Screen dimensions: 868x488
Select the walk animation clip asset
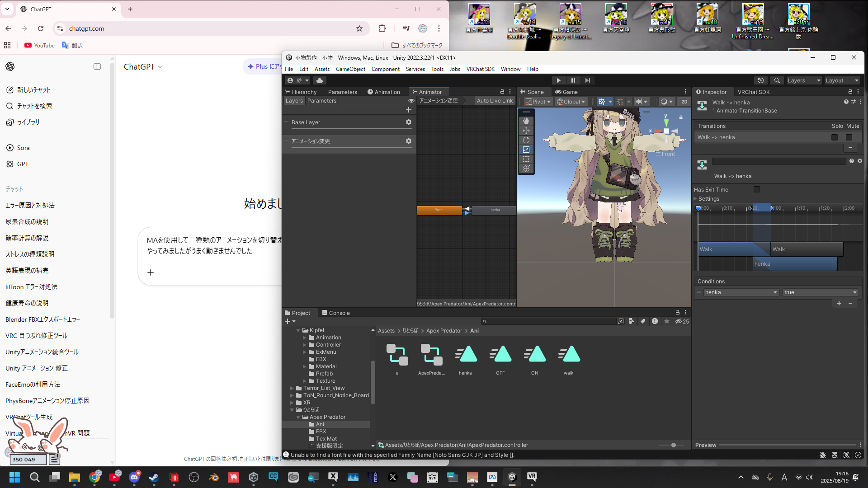point(569,360)
